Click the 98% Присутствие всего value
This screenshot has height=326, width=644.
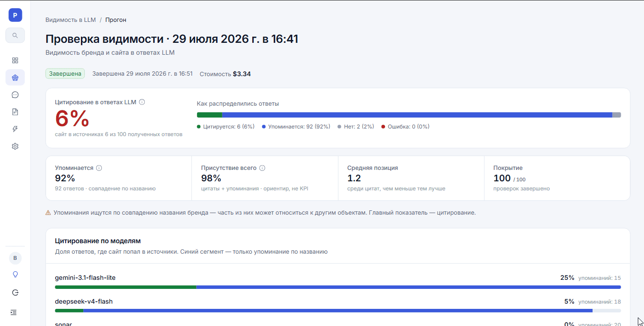(x=211, y=178)
